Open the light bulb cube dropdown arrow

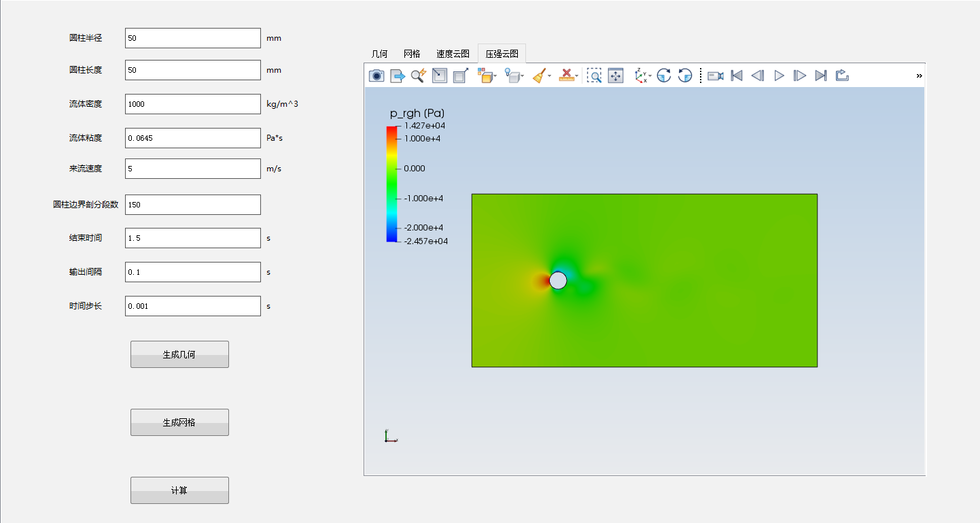point(522,76)
